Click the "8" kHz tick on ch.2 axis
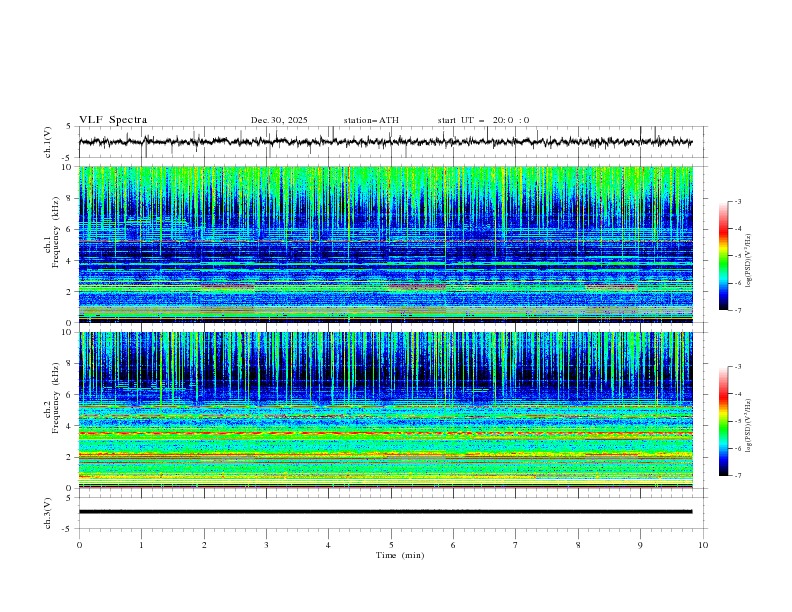 point(71,364)
